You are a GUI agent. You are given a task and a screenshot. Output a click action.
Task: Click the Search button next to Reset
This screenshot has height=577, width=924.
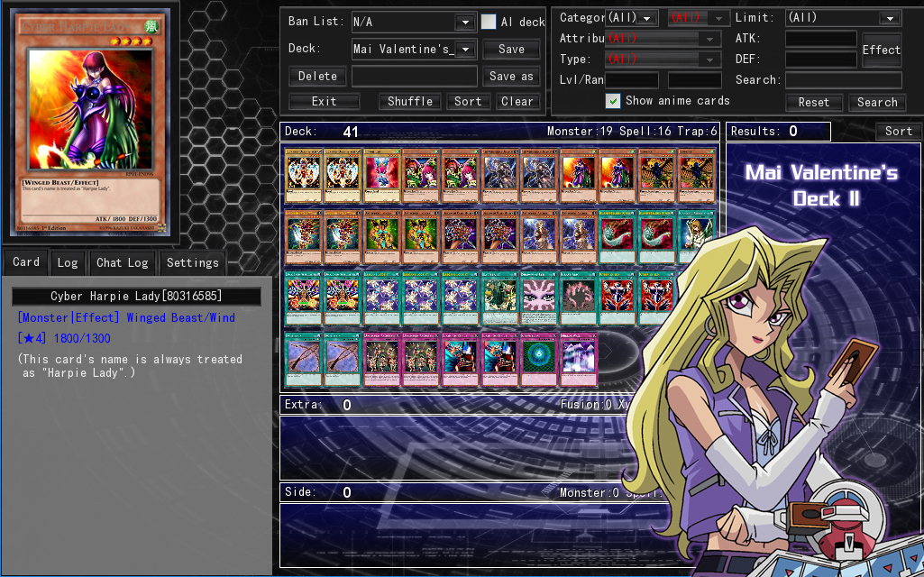coord(877,102)
